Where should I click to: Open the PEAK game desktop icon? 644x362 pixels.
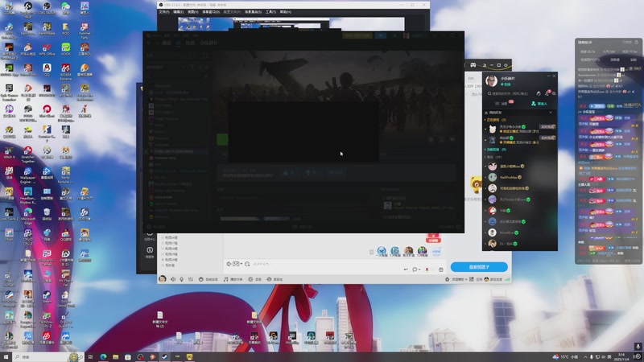[9, 235]
